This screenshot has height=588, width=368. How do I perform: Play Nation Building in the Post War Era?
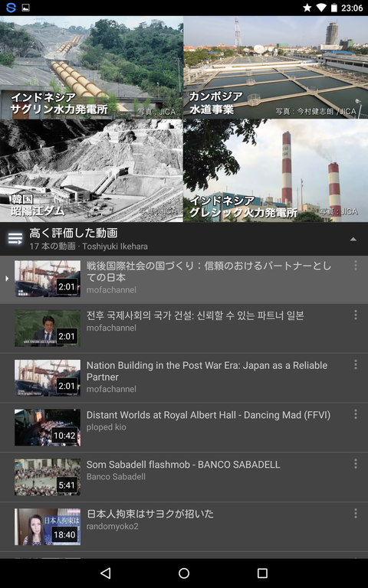tap(207, 371)
